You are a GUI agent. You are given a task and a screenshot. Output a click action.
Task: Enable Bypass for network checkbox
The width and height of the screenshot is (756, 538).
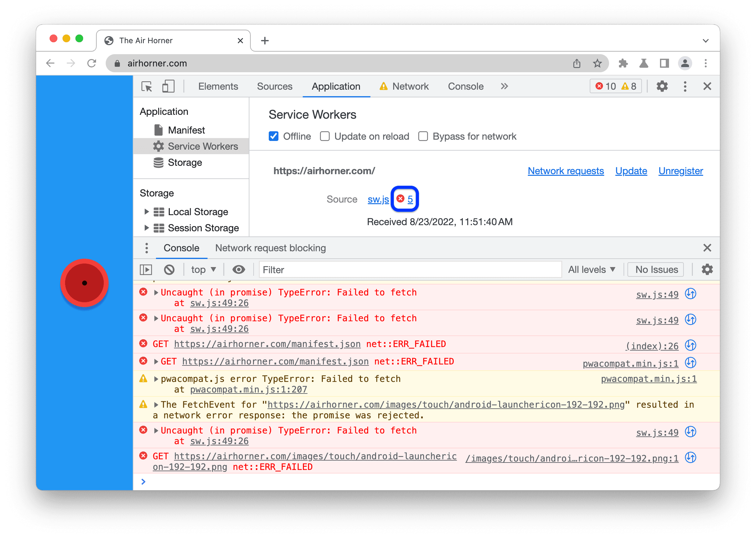pos(423,136)
